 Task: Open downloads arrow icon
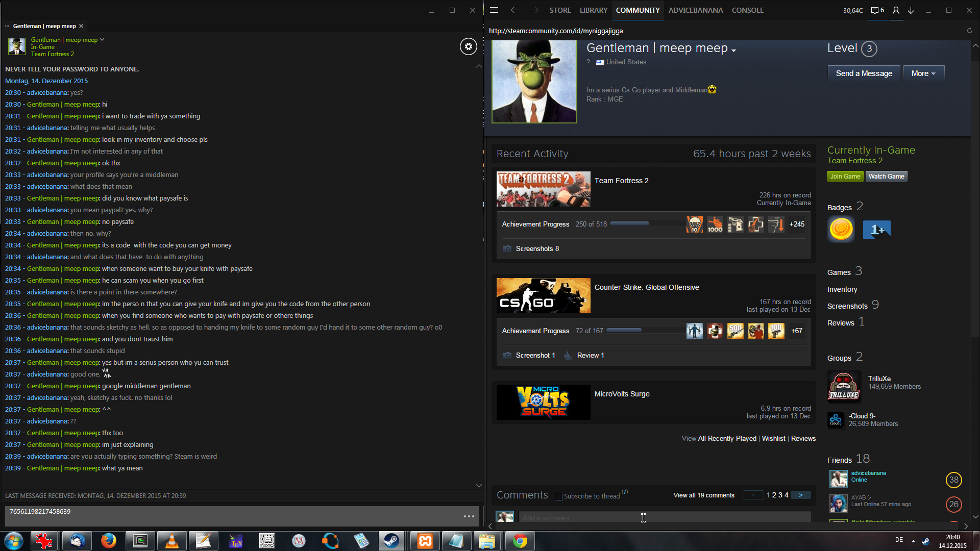tap(911, 10)
